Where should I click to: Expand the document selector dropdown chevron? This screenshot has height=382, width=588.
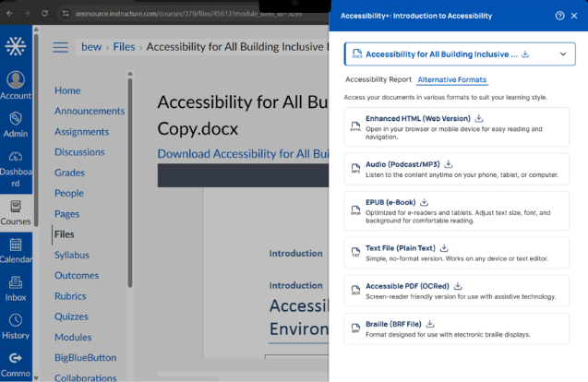[x=563, y=54]
